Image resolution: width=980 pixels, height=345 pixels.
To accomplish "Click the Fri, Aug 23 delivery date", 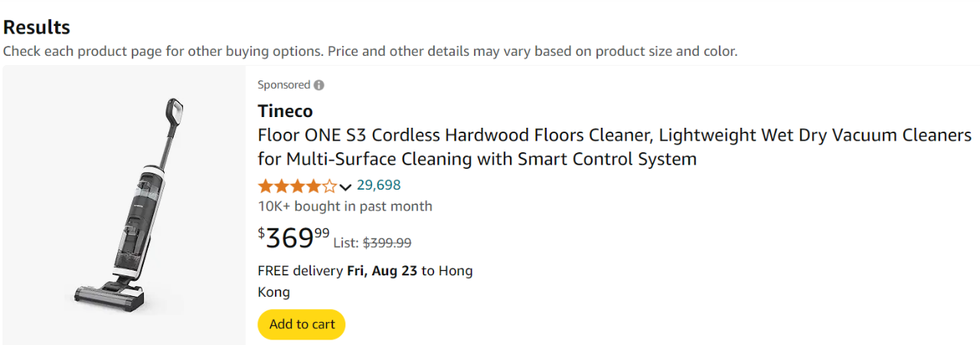I will 382,271.
